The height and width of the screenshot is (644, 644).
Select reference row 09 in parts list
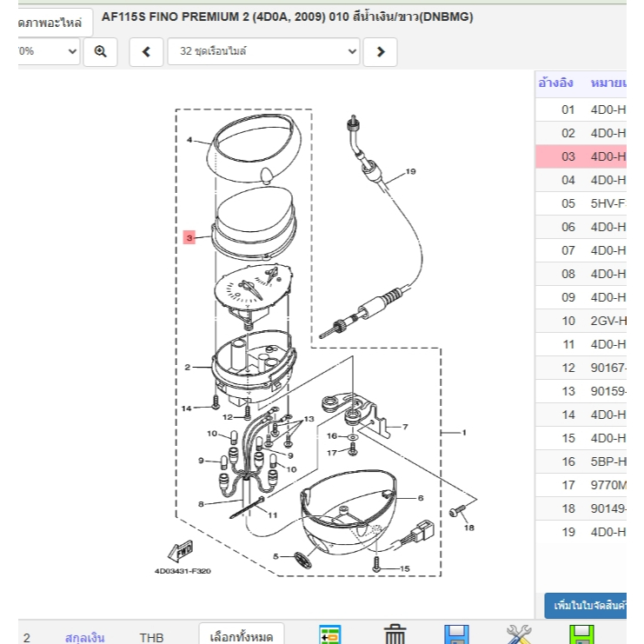[x=581, y=297]
